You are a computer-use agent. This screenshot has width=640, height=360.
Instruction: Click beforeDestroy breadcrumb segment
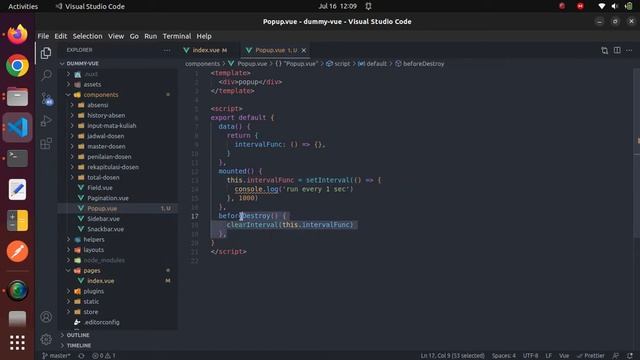(x=423, y=64)
